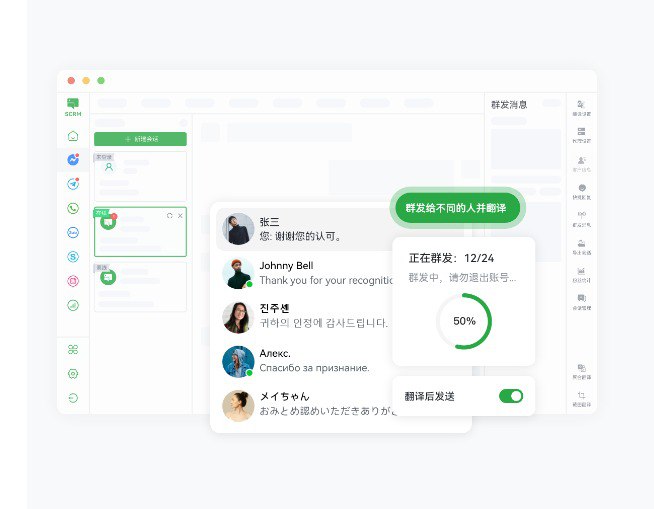Click the refresh icon on the selected session card
Image resolution: width=654 pixels, height=509 pixels.
(170, 216)
